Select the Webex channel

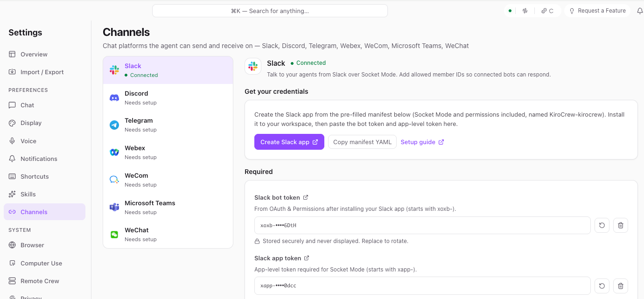point(168,152)
